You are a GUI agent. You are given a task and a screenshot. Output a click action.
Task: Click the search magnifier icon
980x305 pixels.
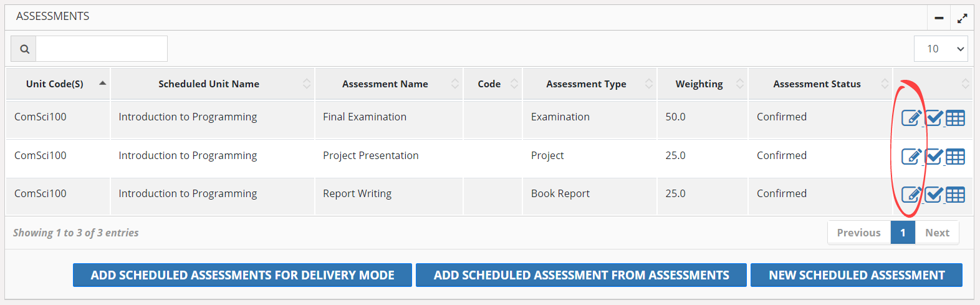24,49
